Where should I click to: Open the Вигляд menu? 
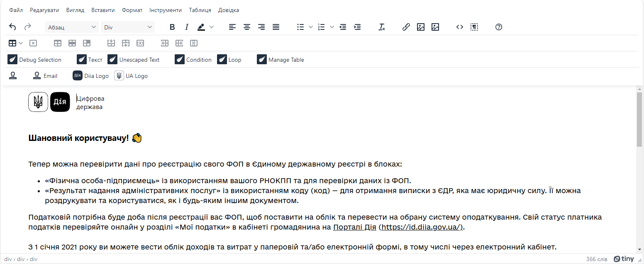[75, 10]
